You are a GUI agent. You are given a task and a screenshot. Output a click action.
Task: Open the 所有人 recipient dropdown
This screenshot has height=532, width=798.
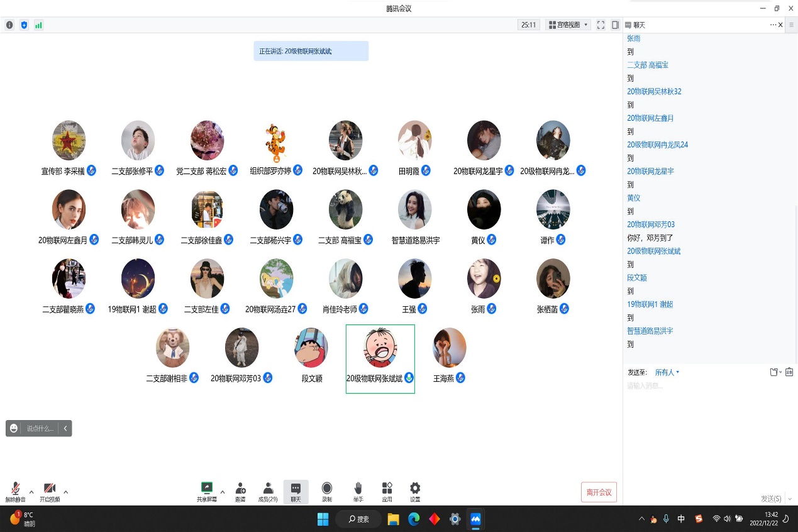point(667,372)
